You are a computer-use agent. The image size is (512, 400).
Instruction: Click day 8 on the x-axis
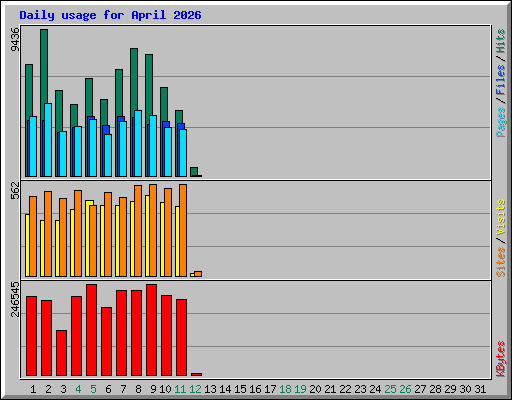coord(138,389)
